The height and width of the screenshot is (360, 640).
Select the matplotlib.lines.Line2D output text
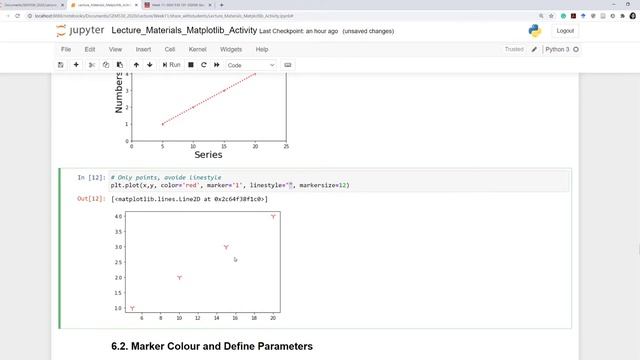(189, 199)
